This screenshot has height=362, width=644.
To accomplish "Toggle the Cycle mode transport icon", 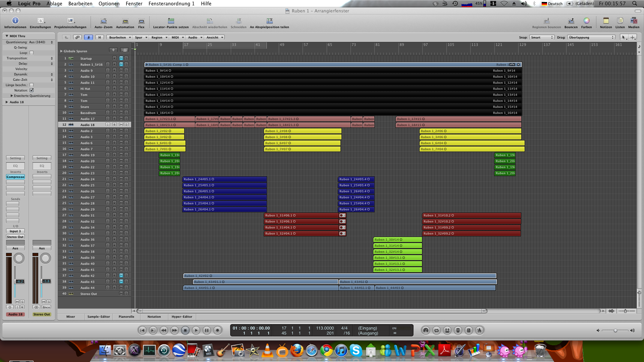I will [436, 330].
